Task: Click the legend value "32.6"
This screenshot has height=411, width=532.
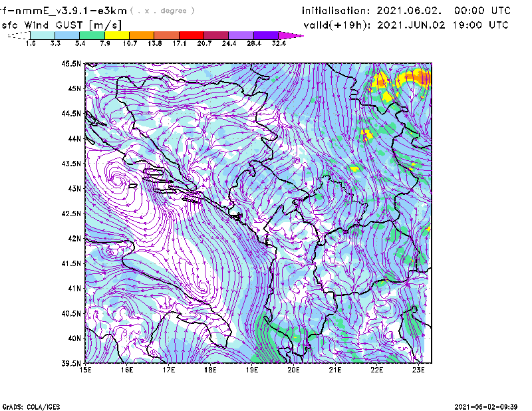Action: coord(279,43)
